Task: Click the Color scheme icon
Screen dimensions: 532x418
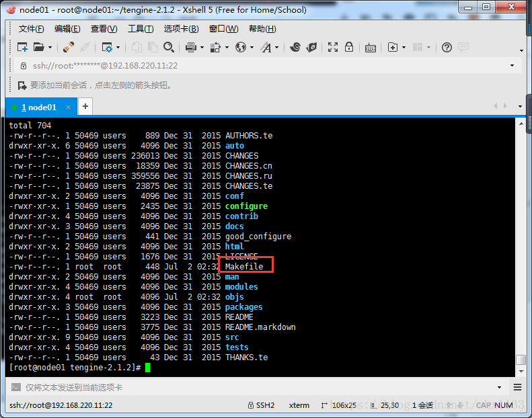Action: 216,48
